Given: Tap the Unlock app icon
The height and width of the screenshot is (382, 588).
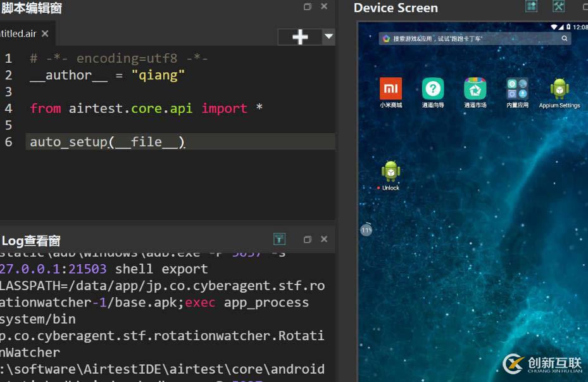Looking at the screenshot, I should tap(391, 172).
